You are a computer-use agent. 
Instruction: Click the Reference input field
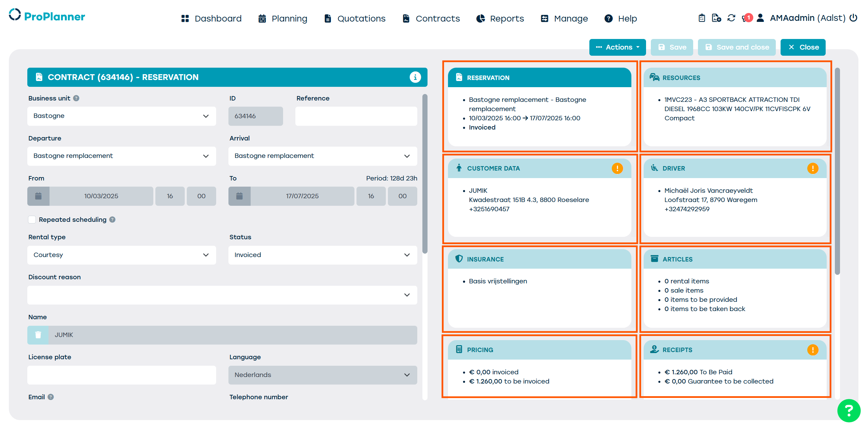[x=356, y=116]
